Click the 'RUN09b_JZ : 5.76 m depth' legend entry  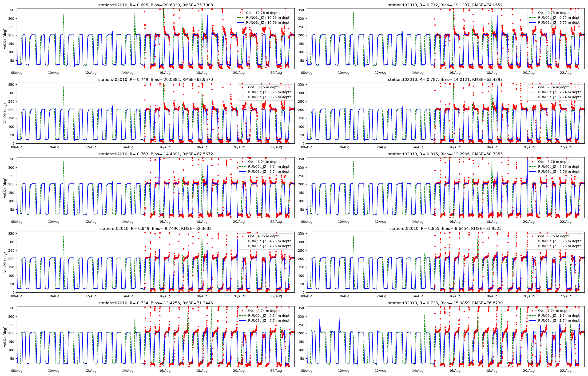(560, 172)
